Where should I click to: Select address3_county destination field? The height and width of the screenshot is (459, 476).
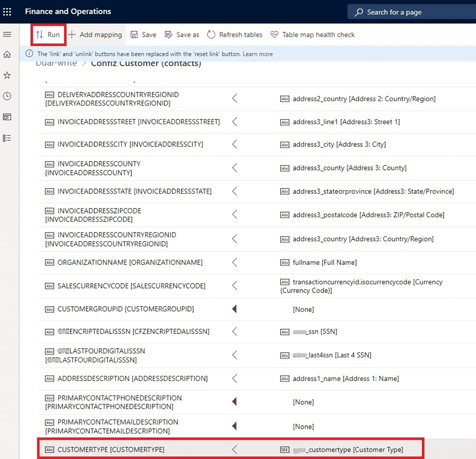tap(343, 168)
